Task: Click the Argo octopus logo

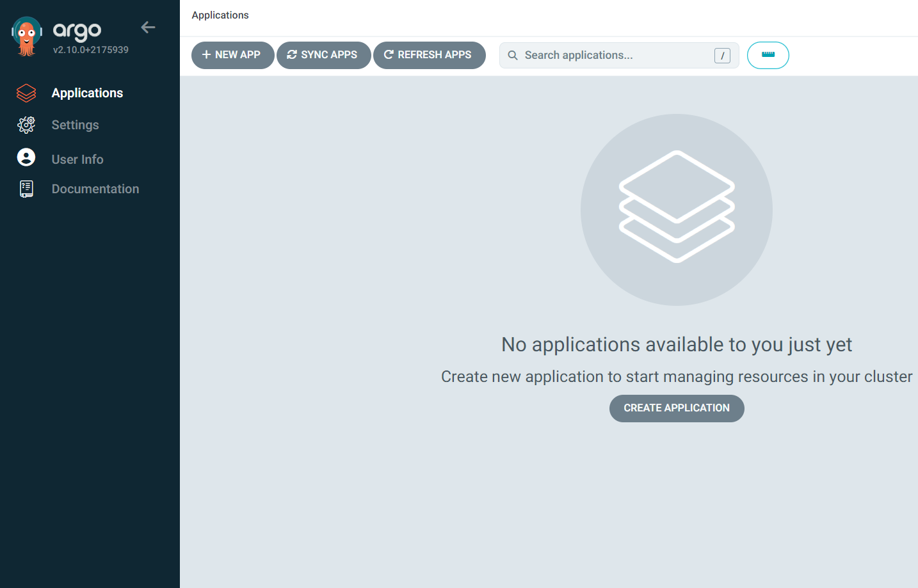Action: (x=27, y=36)
